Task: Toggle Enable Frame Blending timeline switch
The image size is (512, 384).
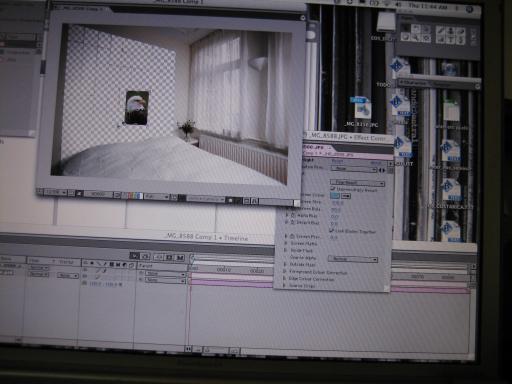Action: click(x=170, y=257)
